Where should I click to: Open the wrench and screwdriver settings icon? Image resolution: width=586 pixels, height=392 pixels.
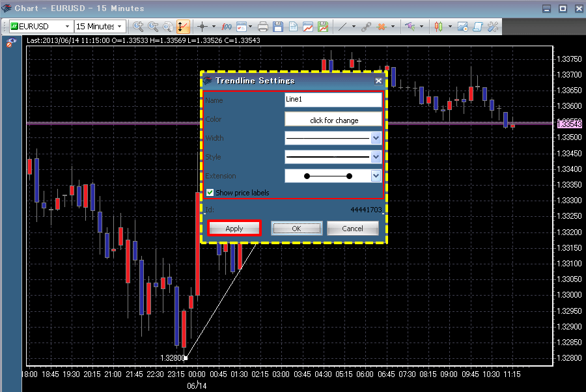493,27
